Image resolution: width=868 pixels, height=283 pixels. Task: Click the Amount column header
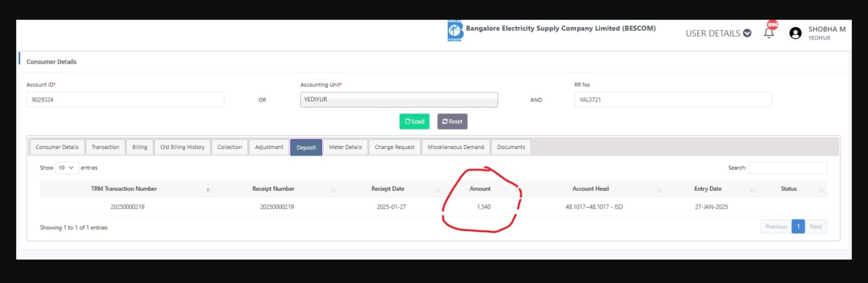(x=480, y=189)
